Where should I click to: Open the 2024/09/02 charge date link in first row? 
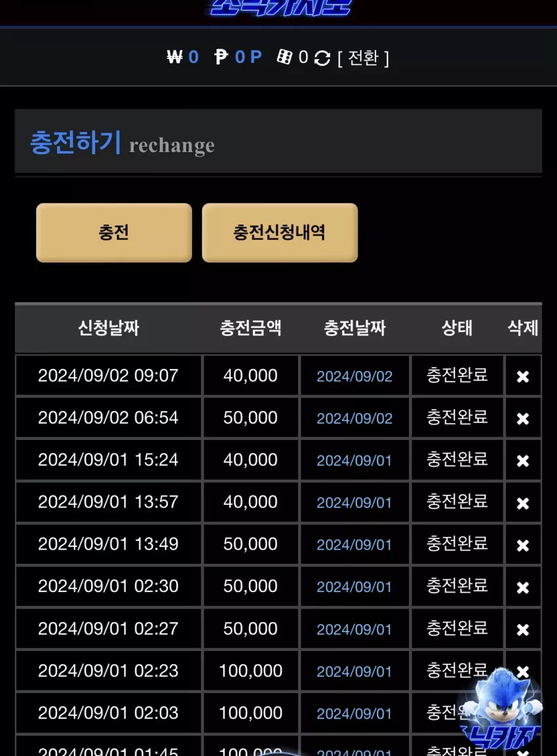[355, 376]
